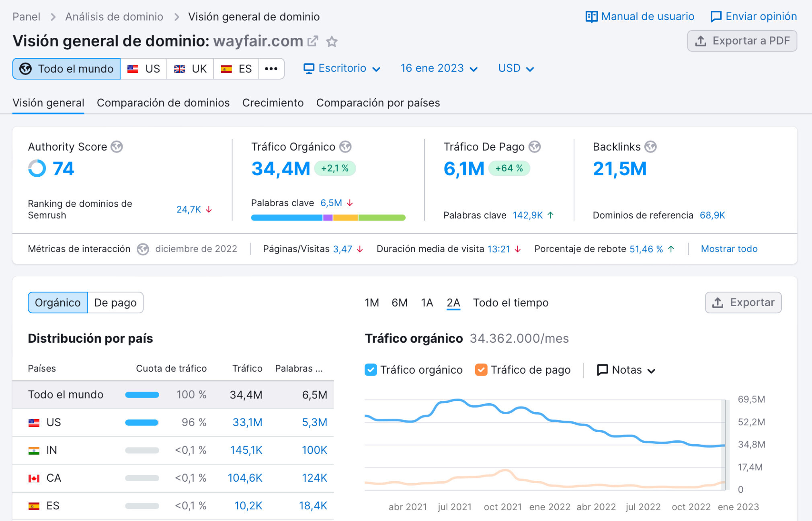Viewport: 812px width, 521px height.
Task: Click the 33,1M US traffic value
Action: 248,423
